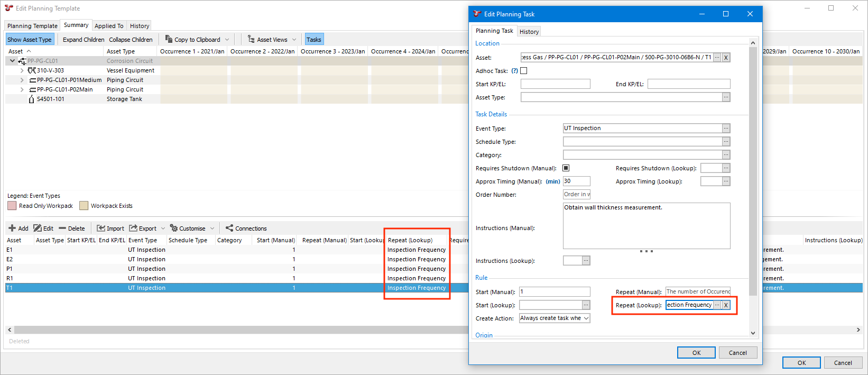The image size is (868, 375).
Task: Clear the Repeat (Lookup) field with X
Action: tap(726, 305)
